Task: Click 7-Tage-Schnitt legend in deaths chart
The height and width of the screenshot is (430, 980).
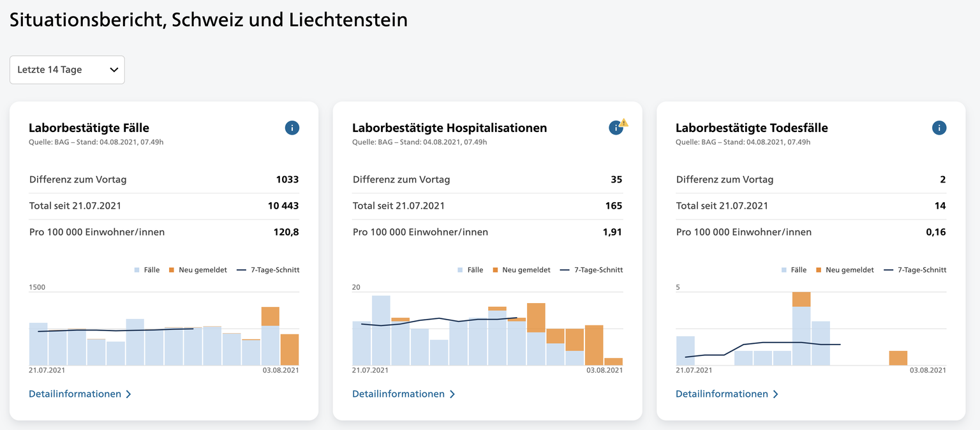Action: (915, 271)
